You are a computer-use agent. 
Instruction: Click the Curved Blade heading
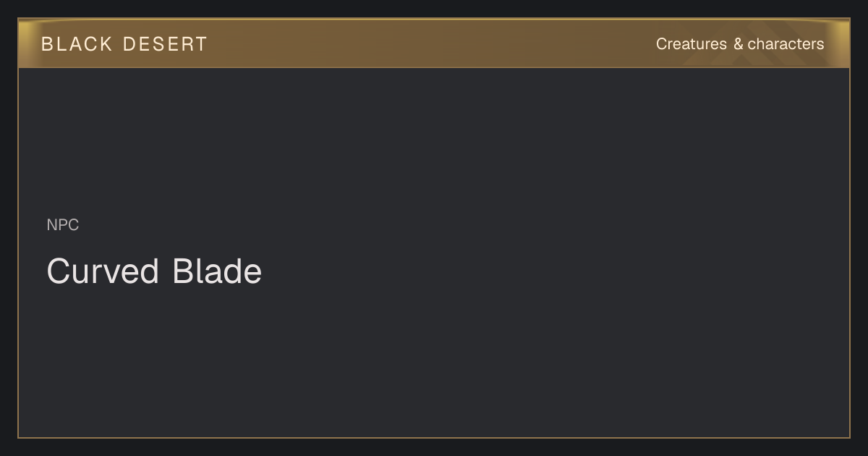(x=154, y=271)
